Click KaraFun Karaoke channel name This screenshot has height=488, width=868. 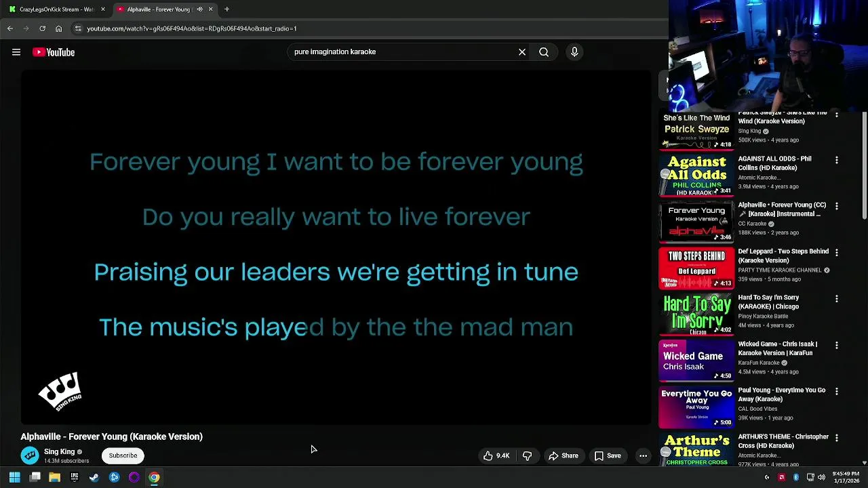coord(759,363)
